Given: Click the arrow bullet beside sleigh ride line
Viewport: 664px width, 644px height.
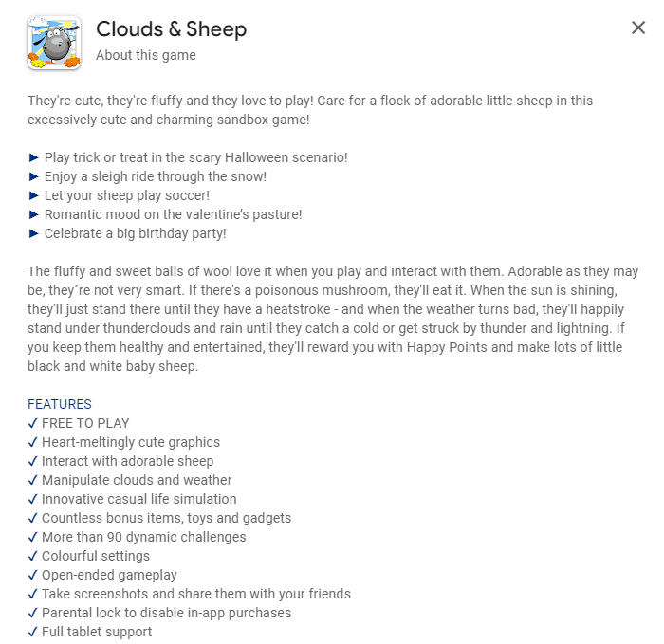Looking at the screenshot, I should (x=33, y=176).
